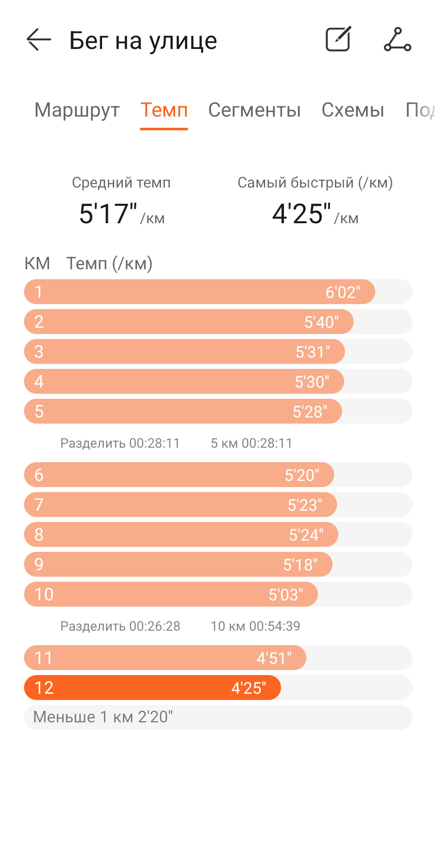The height and width of the screenshot is (868, 435).
Task: Tap the route share icon
Action: (397, 39)
